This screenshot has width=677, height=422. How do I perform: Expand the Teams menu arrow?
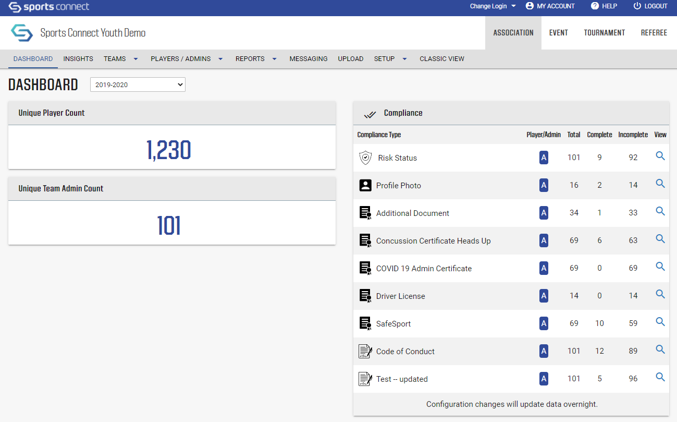[136, 59]
